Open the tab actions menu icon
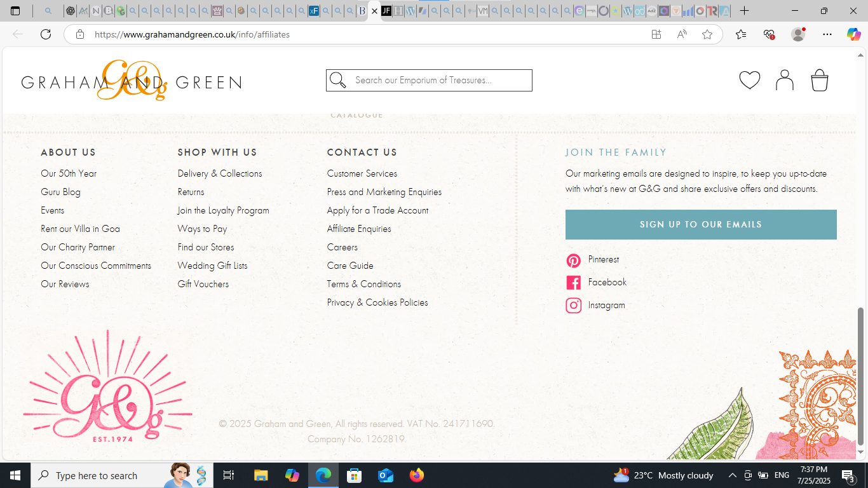Screen dimensions: 868x488 pyautogui.click(x=15, y=11)
